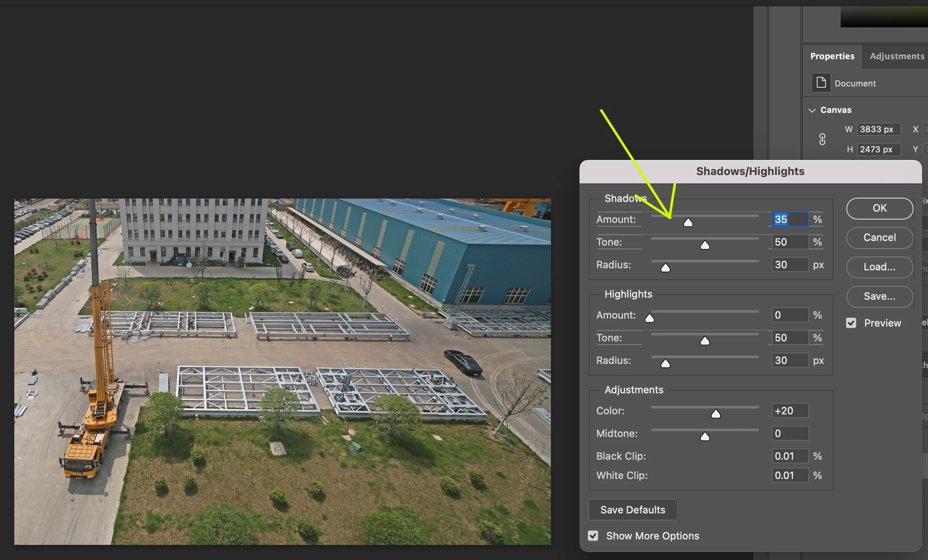Select the Properties tab
Viewport: 928px width, 560px height.
pyautogui.click(x=832, y=56)
